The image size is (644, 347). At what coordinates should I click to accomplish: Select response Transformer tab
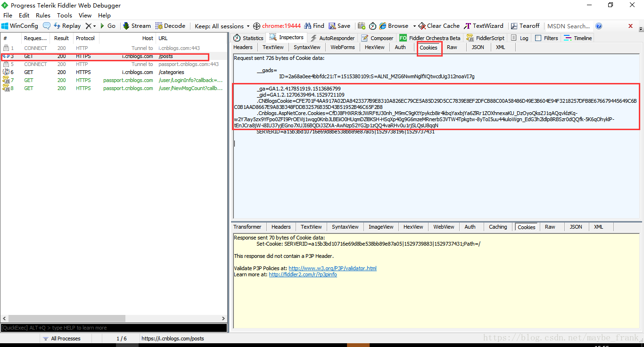247,227
